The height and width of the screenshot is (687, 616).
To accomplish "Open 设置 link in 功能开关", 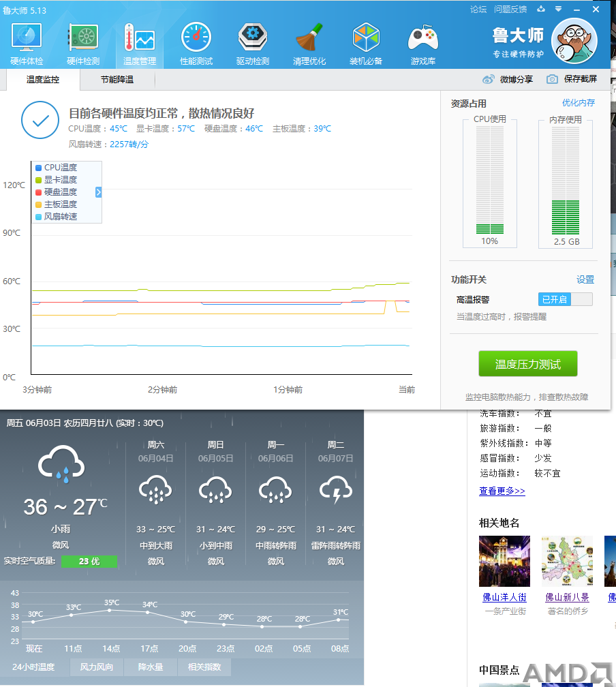I will 585,279.
